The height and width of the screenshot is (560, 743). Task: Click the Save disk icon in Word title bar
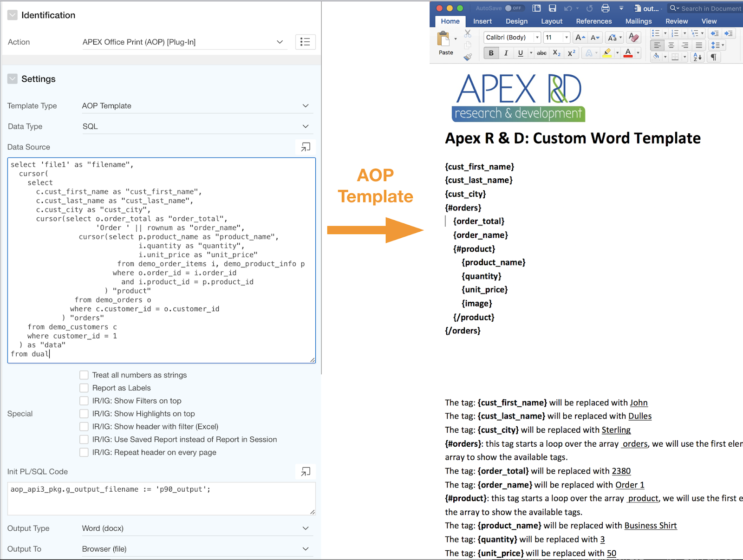pyautogui.click(x=552, y=8)
